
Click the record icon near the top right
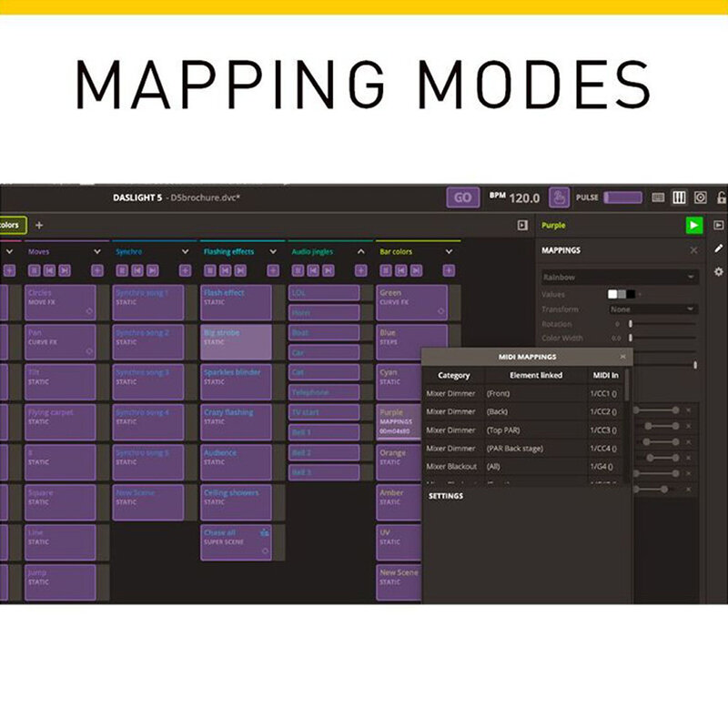pyautogui.click(x=700, y=198)
